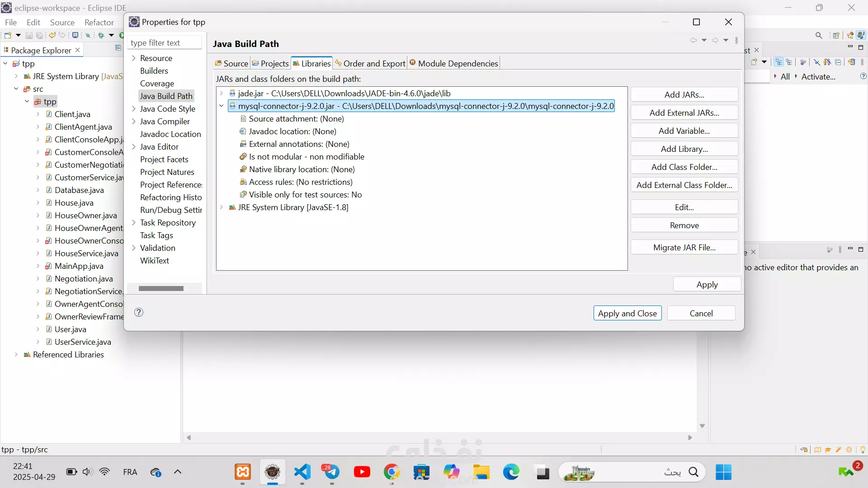Expand Task Repository category

[x=134, y=222]
